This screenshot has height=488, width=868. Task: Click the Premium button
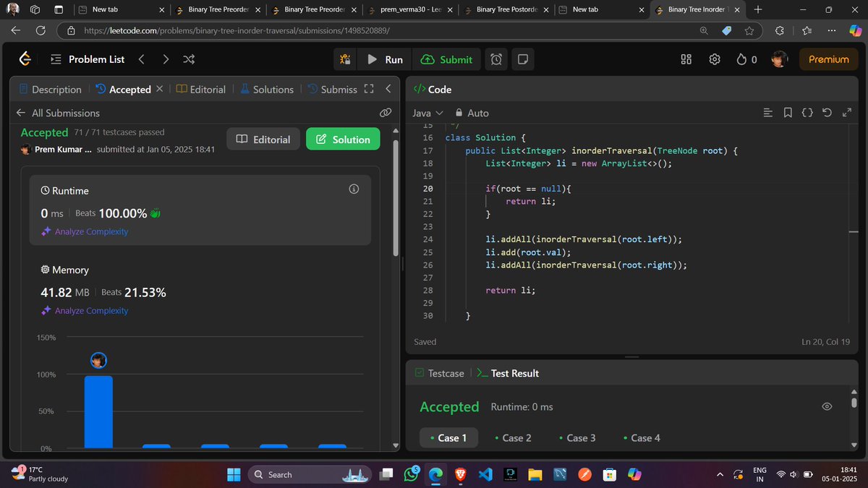click(828, 59)
